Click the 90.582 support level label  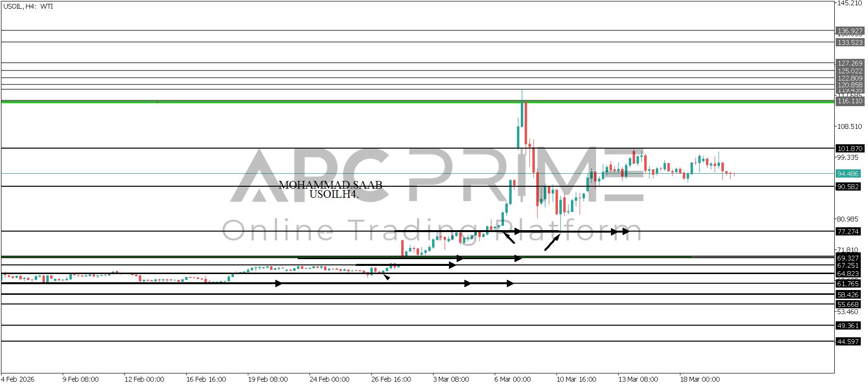tap(848, 187)
